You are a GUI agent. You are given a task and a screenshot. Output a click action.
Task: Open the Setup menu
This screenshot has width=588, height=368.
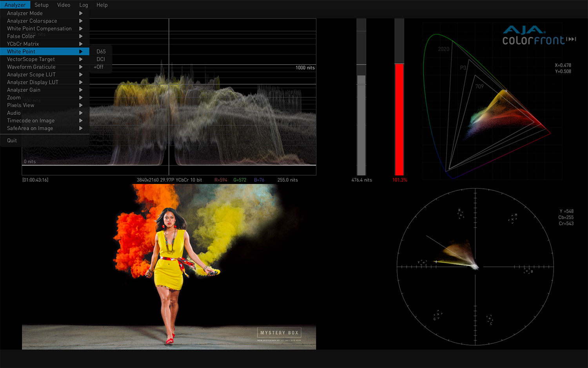pyautogui.click(x=41, y=5)
